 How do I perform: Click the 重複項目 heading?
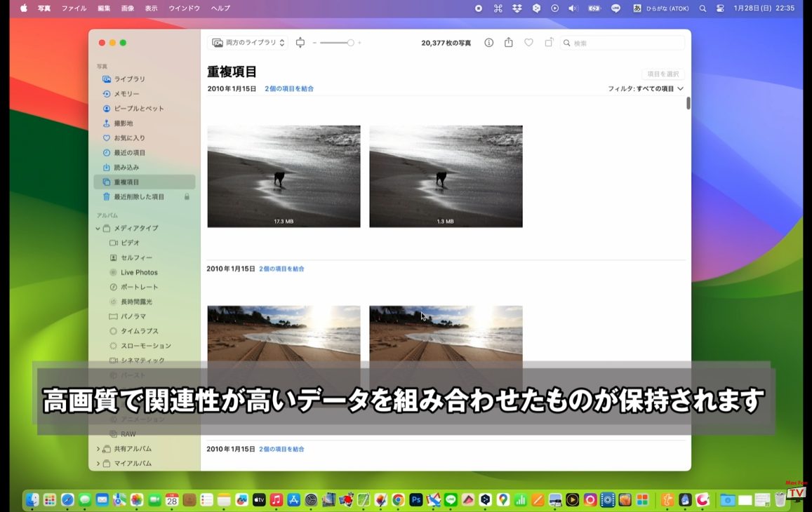tap(232, 72)
